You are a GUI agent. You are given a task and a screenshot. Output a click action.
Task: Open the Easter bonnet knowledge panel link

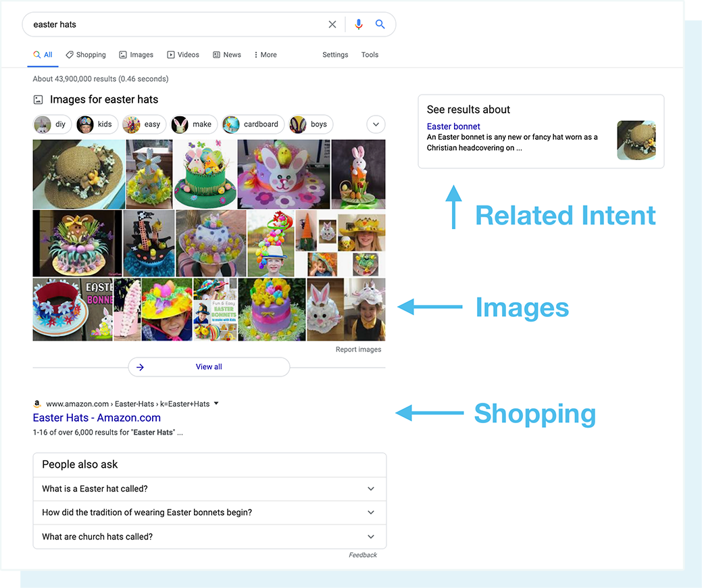click(x=453, y=126)
